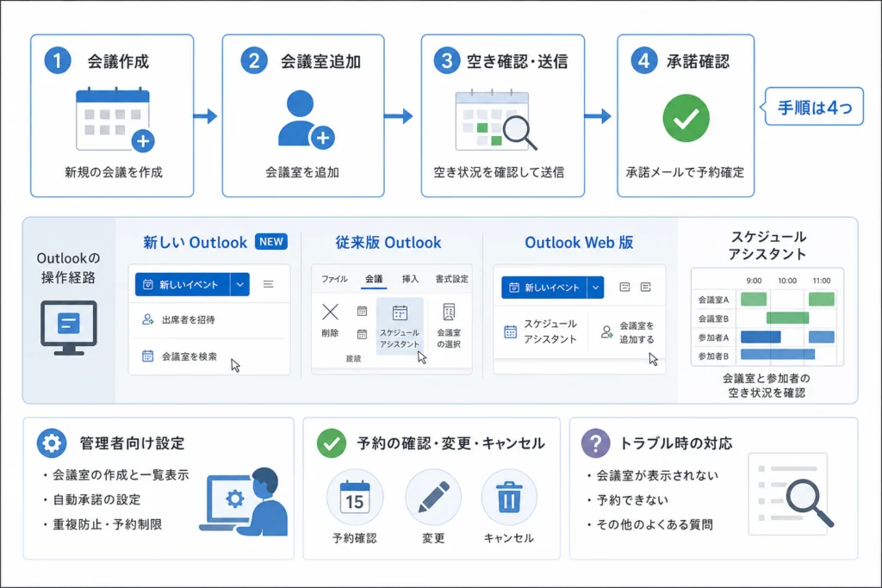This screenshot has width=882, height=588.
Task: Click the calendar 15 icon above 予約確認
Action: (354, 498)
